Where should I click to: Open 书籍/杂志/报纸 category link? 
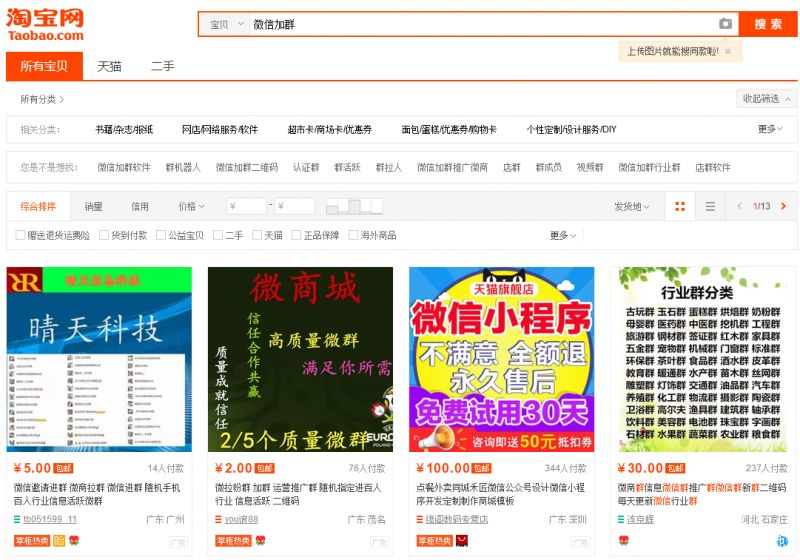[x=124, y=130]
